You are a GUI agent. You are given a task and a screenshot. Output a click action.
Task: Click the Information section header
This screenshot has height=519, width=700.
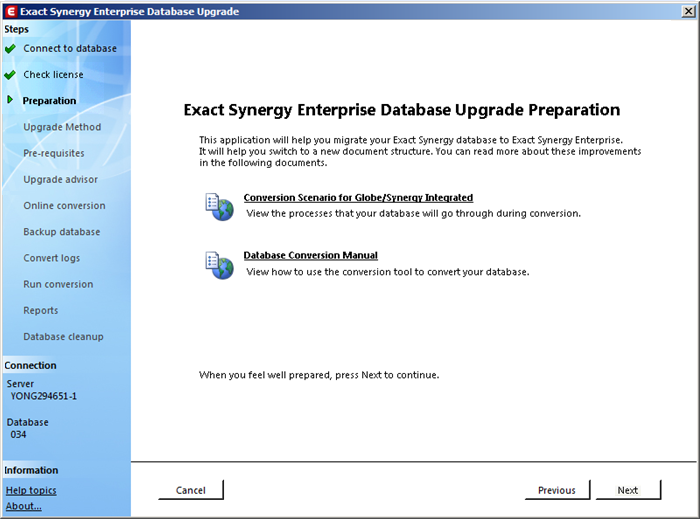(31, 470)
